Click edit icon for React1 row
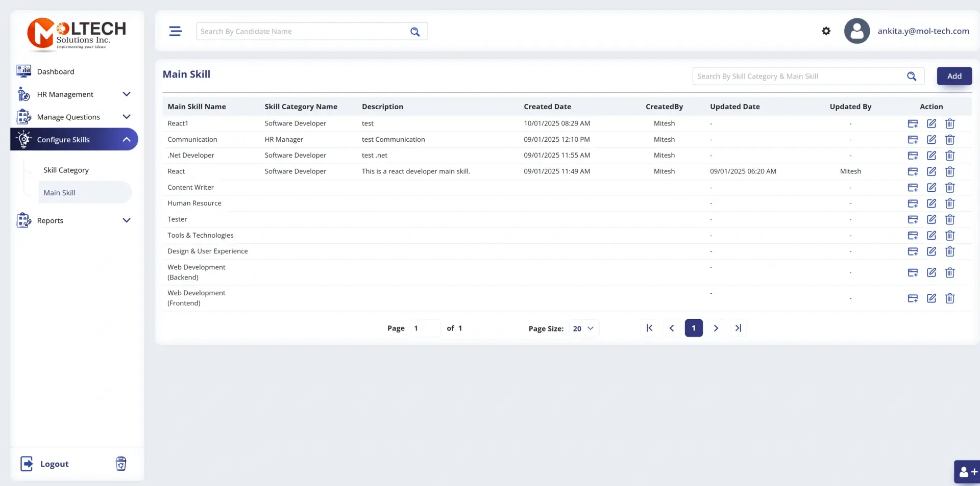 (x=931, y=123)
